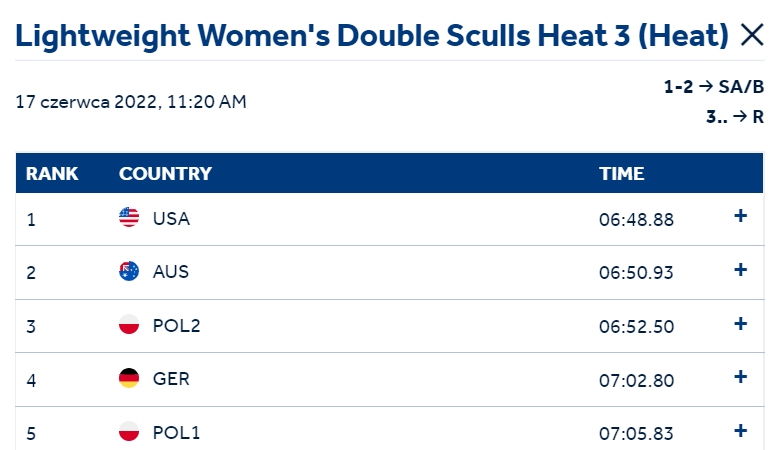Click the Australian flag icon

tap(129, 271)
